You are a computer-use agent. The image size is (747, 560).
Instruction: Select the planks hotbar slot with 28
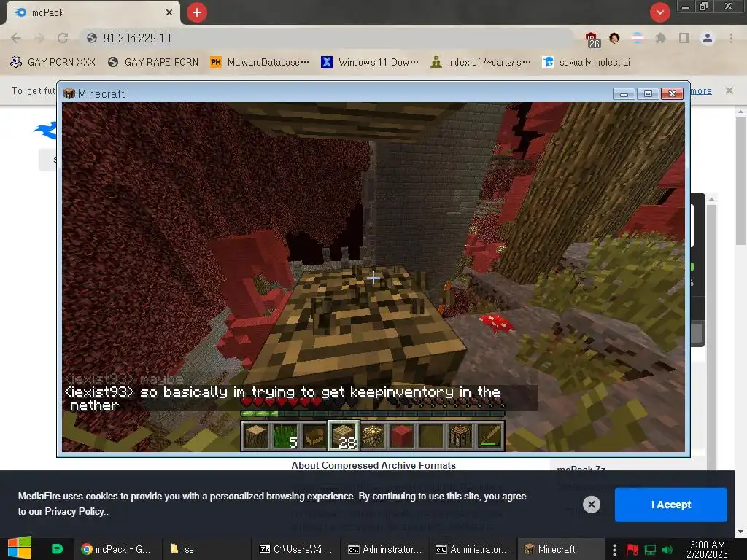pyautogui.click(x=344, y=436)
